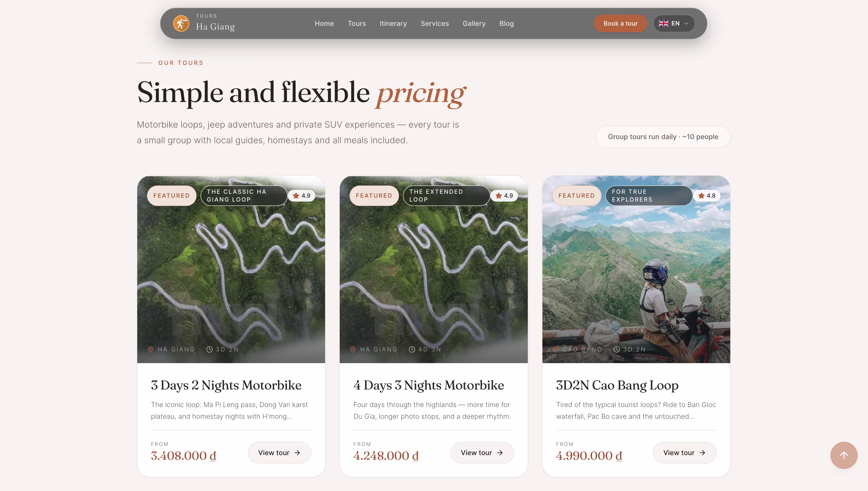Image resolution: width=868 pixels, height=491 pixels.
Task: View tour for 3 Days 2 Nights Motorbike
Action: pos(279,452)
